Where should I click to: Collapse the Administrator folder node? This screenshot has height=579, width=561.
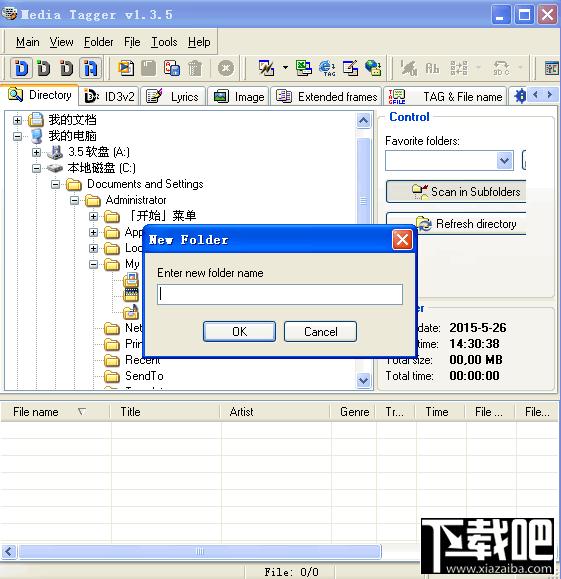(x=75, y=200)
